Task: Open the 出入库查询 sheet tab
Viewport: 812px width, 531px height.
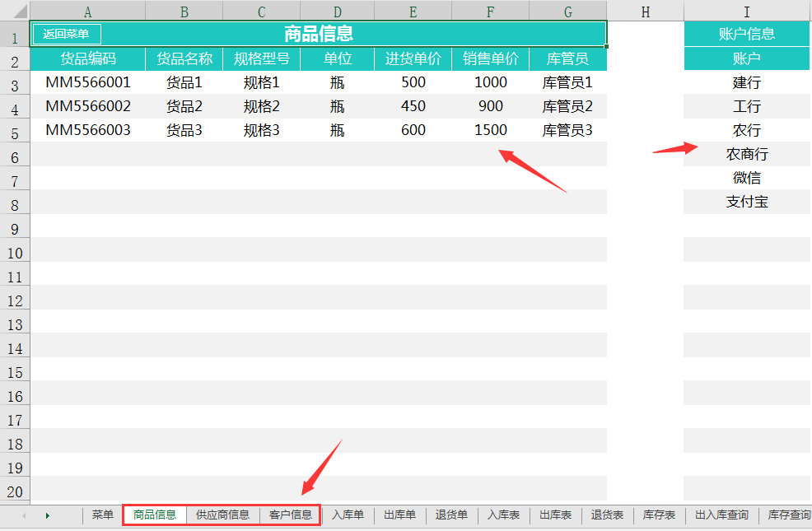Action: coord(721,515)
